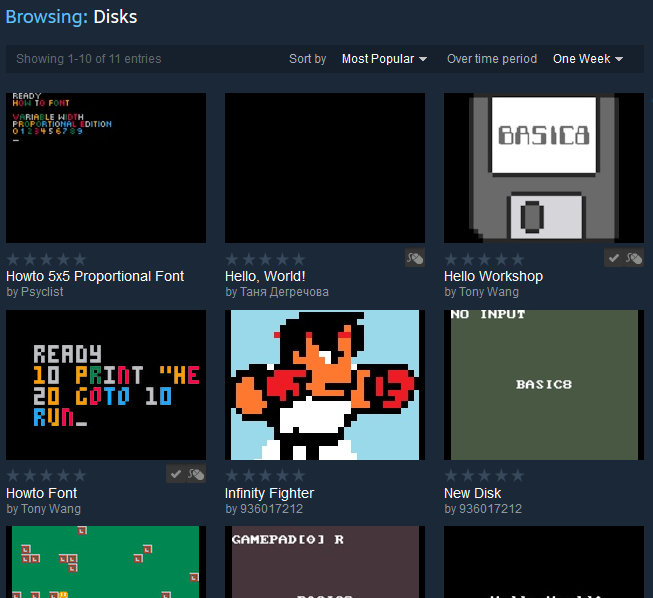Click checkmark icon on Howto Font item
This screenshot has width=653, height=598.
pos(176,475)
